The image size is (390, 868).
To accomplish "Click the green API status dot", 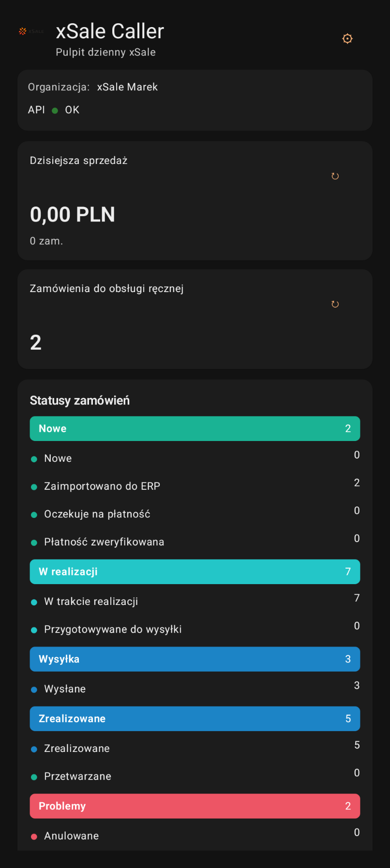I will [x=55, y=110].
